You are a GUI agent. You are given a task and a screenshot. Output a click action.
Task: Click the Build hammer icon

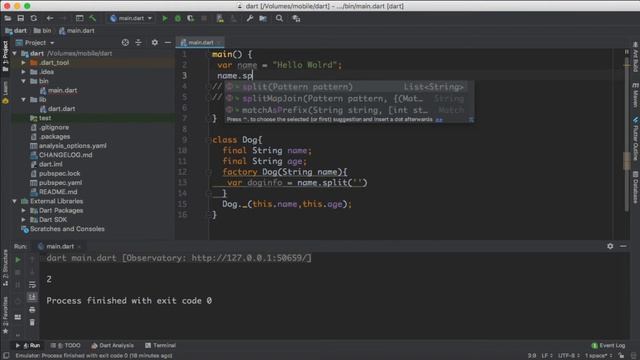coord(93,18)
